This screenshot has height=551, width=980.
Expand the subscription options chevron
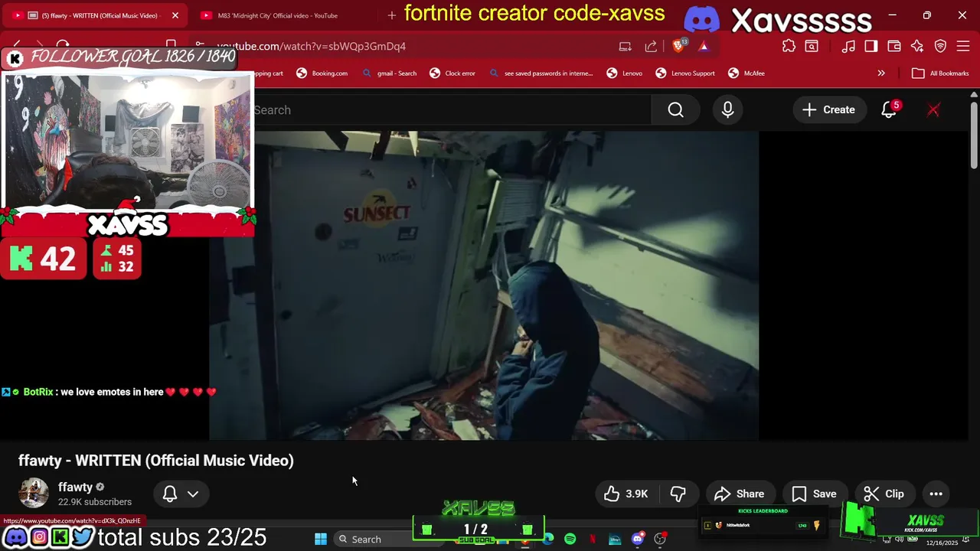pos(193,494)
